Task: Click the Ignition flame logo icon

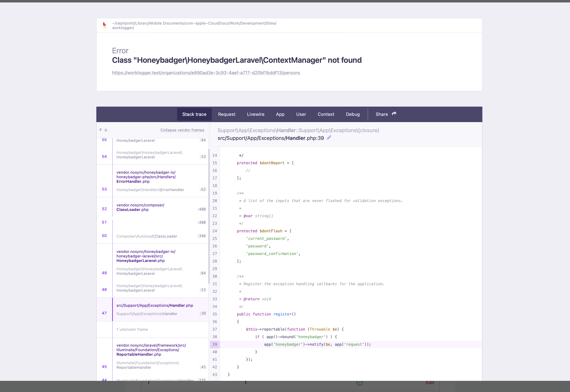Action: point(104,25)
